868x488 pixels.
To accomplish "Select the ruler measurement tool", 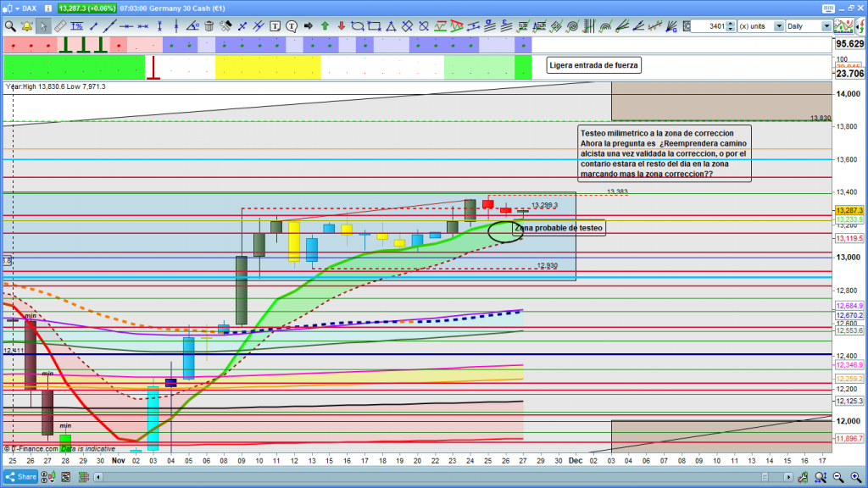I will pyautogui.click(x=59, y=26).
